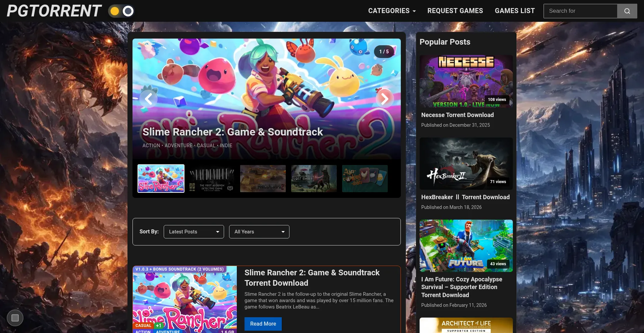The image size is (644, 333).
Task: Show the previous slide with left arrow
Action: [148, 99]
